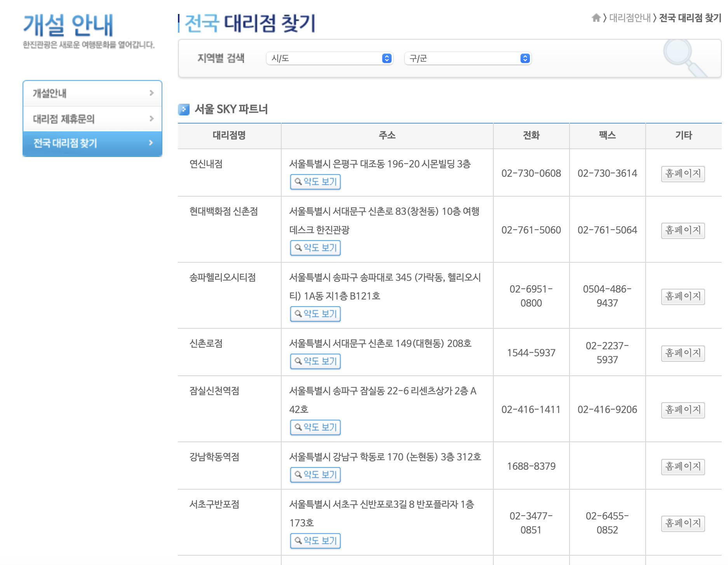Image resolution: width=728 pixels, height=565 pixels.
Task: View map for 연신내점 (약도 보기)
Action: [x=315, y=182]
